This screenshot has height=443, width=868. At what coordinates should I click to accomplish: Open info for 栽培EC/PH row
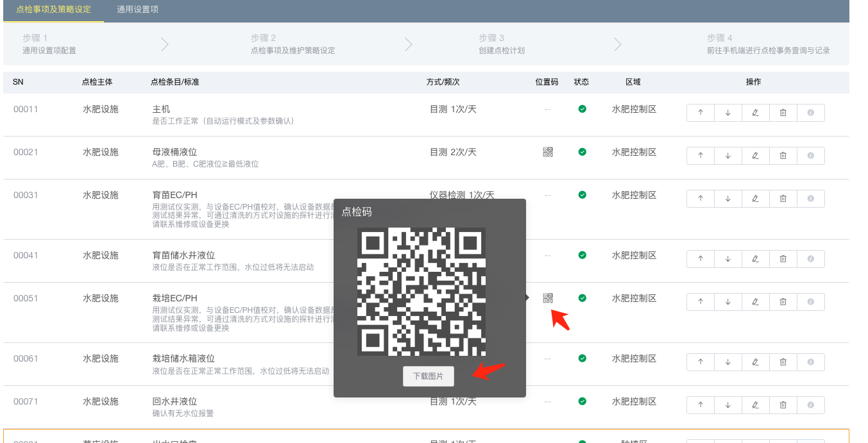click(x=811, y=302)
